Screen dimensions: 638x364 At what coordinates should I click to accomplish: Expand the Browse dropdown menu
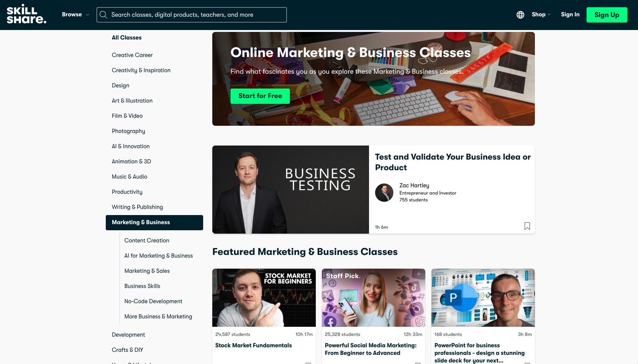pyautogui.click(x=75, y=14)
